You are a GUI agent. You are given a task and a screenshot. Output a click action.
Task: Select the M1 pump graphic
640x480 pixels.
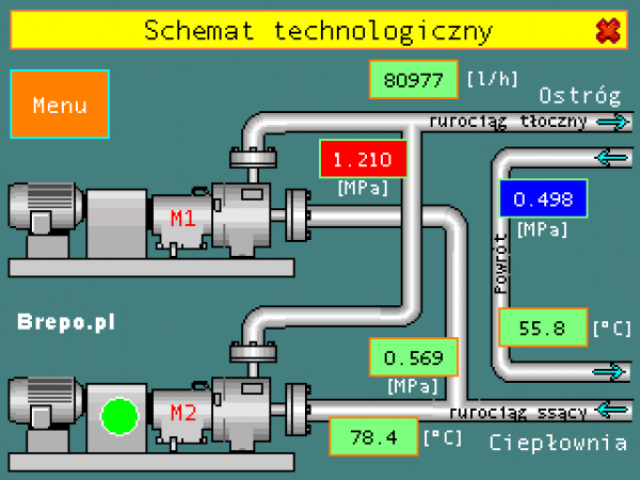(210, 219)
